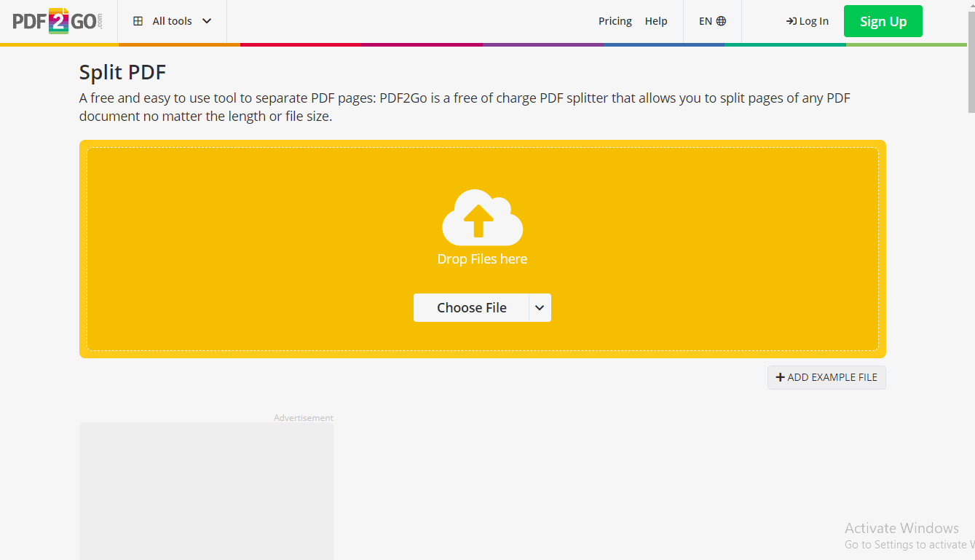Expand the All tools dropdown chevron
Image resolution: width=975 pixels, height=560 pixels.
pyautogui.click(x=208, y=21)
